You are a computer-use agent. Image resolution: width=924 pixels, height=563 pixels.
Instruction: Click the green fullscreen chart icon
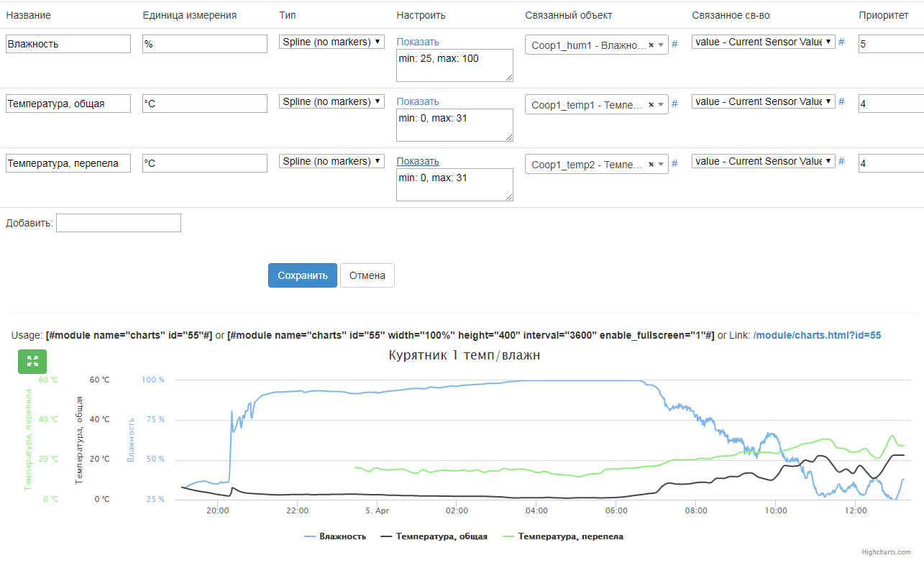coord(32,361)
